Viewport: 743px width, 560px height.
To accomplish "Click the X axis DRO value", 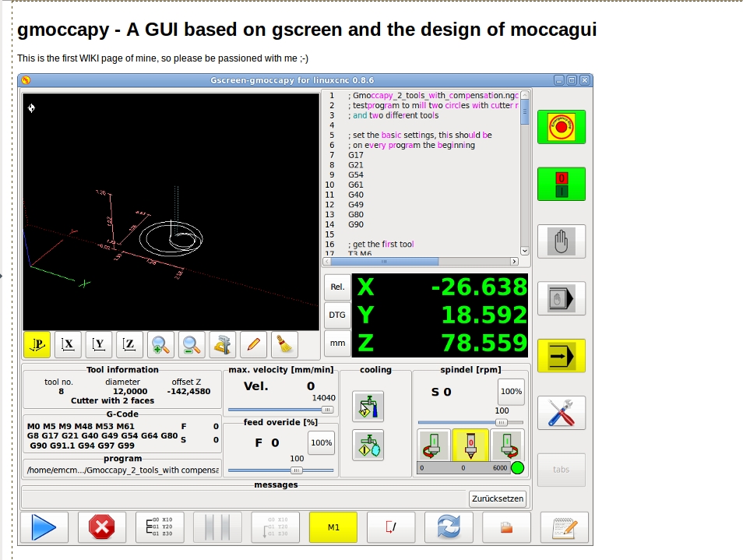I will (x=479, y=287).
